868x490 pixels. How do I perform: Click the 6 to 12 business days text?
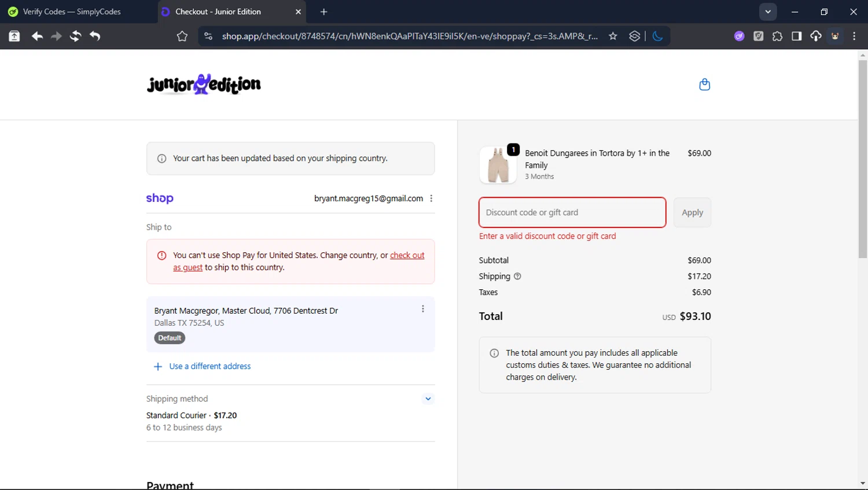(184, 428)
